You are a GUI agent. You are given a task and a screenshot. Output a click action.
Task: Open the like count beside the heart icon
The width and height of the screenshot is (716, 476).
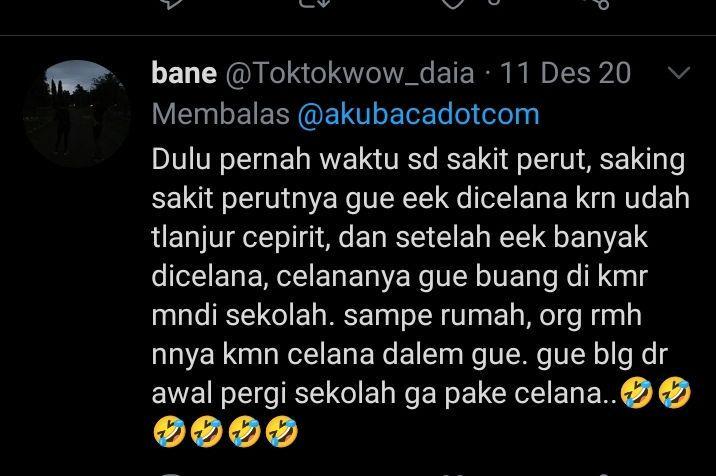point(493,2)
